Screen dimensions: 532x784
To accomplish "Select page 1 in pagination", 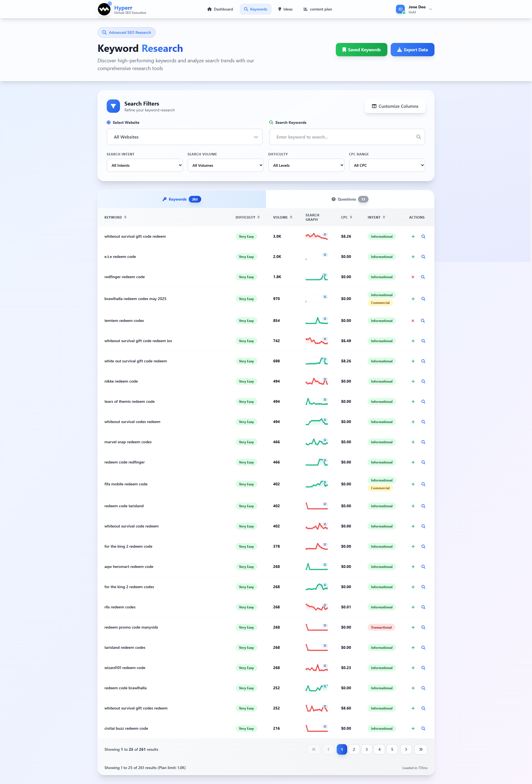I will pyautogui.click(x=342, y=749).
